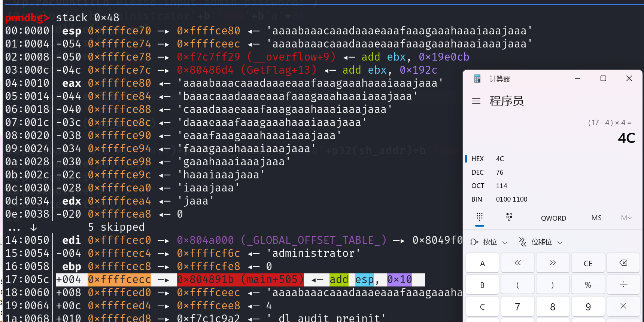The width and height of the screenshot is (644, 322).
Task: Click 'administrator' string in terminal
Action: click(313, 253)
